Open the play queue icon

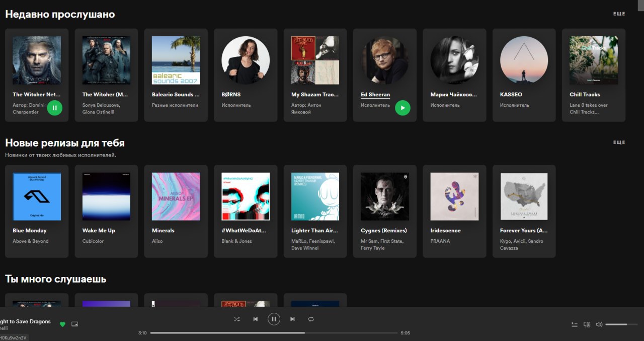click(575, 325)
